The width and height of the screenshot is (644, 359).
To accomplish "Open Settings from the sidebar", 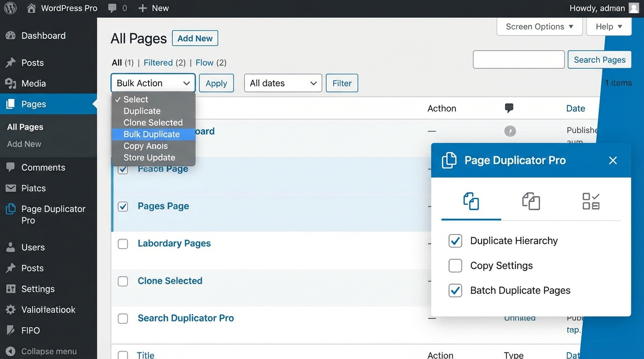I will [x=37, y=288].
